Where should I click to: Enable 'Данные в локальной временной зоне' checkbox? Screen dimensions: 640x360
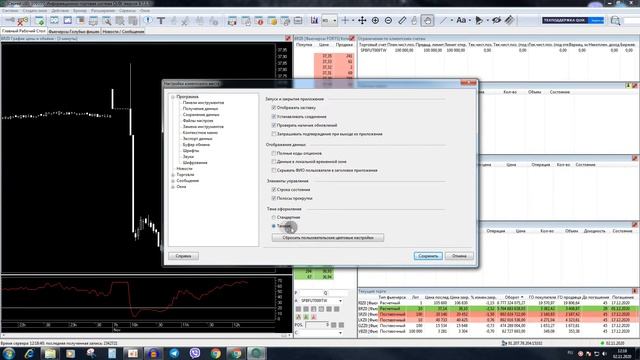tap(274, 162)
